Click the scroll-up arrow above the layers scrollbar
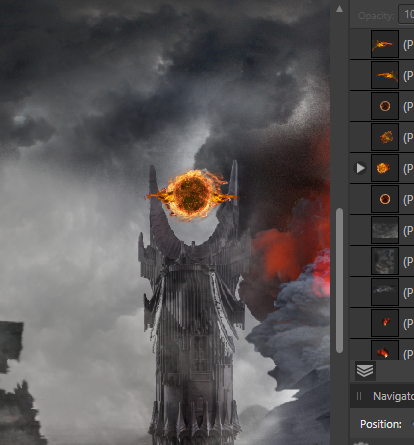 pyautogui.click(x=339, y=9)
